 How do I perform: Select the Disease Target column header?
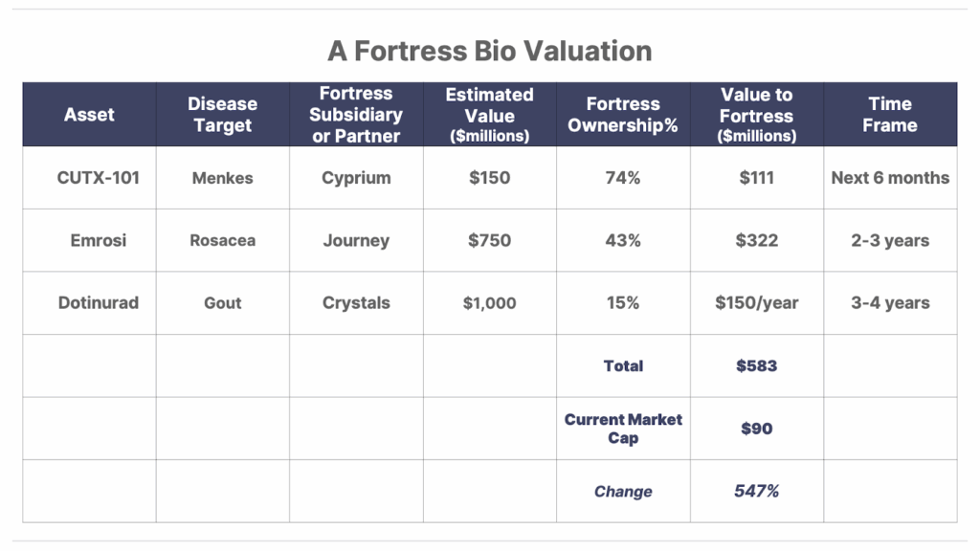click(x=222, y=115)
